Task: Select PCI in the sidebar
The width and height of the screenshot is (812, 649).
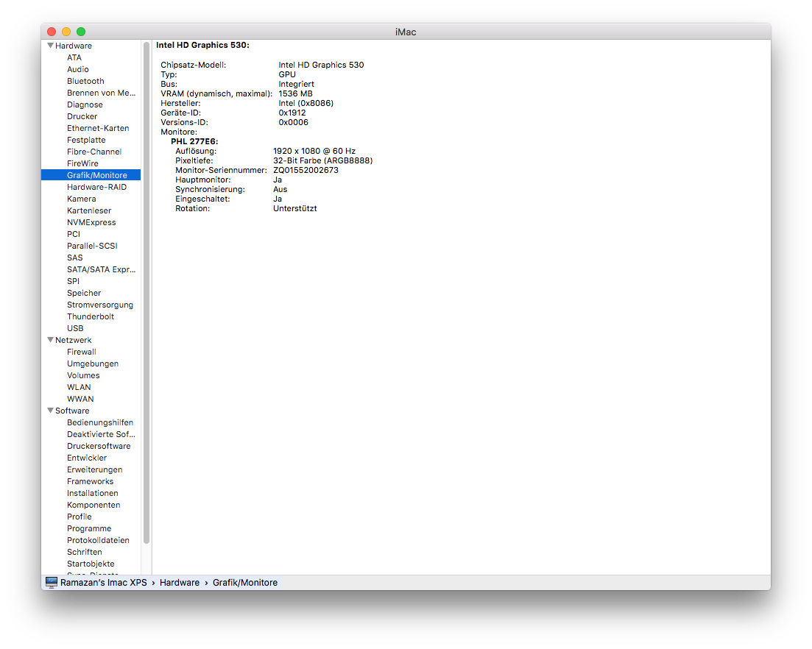Action: [74, 235]
